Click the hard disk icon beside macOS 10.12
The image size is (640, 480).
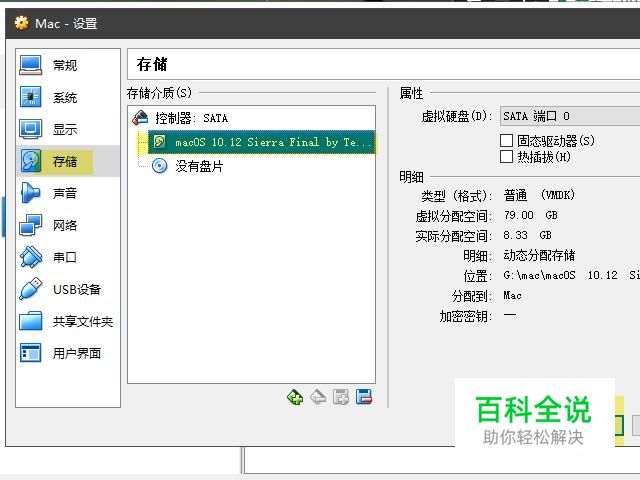[x=159, y=142]
